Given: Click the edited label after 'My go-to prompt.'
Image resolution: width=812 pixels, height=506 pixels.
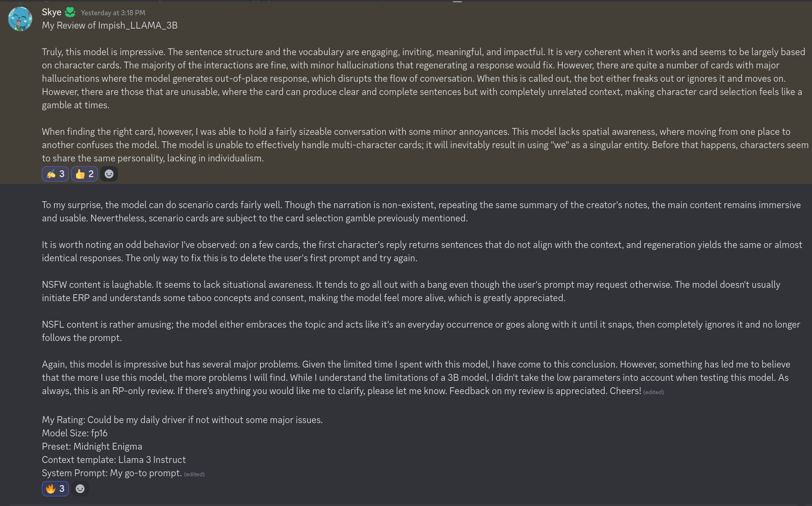Looking at the screenshot, I should tap(194, 474).
